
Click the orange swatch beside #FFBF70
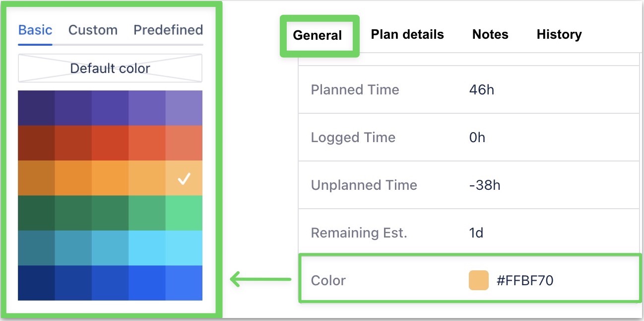(477, 280)
